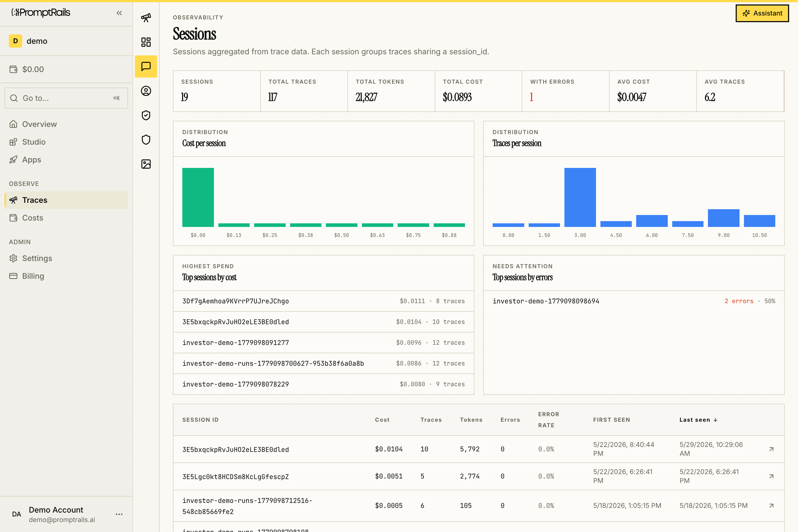This screenshot has height=532, width=798.
Task: Go to Apps in sidebar
Action: (66, 160)
